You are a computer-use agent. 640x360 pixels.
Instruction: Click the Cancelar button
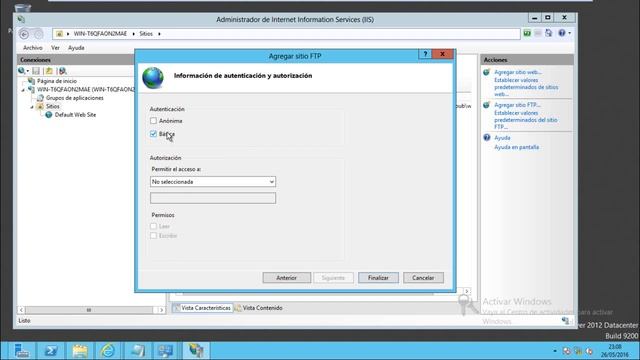coord(423,278)
